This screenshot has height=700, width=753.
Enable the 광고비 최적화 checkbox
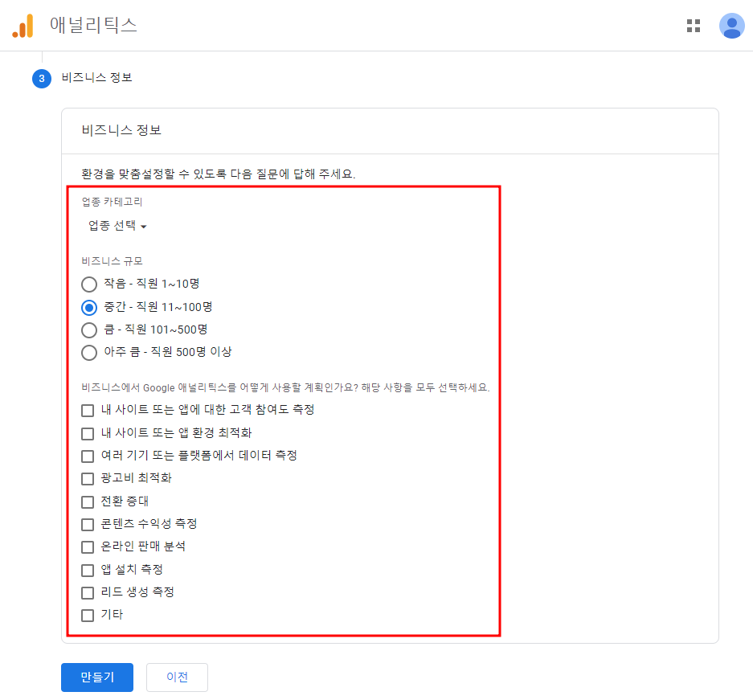click(x=88, y=479)
